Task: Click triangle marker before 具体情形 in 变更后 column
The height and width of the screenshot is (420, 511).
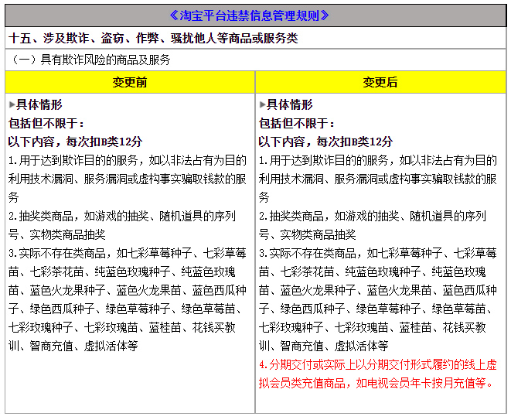Action: pos(262,104)
